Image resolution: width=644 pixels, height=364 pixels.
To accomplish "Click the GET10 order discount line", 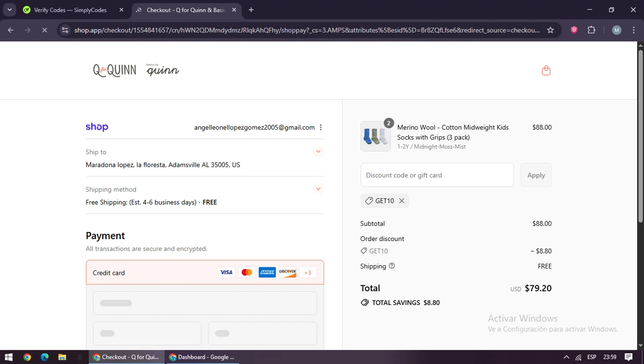I will [x=456, y=251].
